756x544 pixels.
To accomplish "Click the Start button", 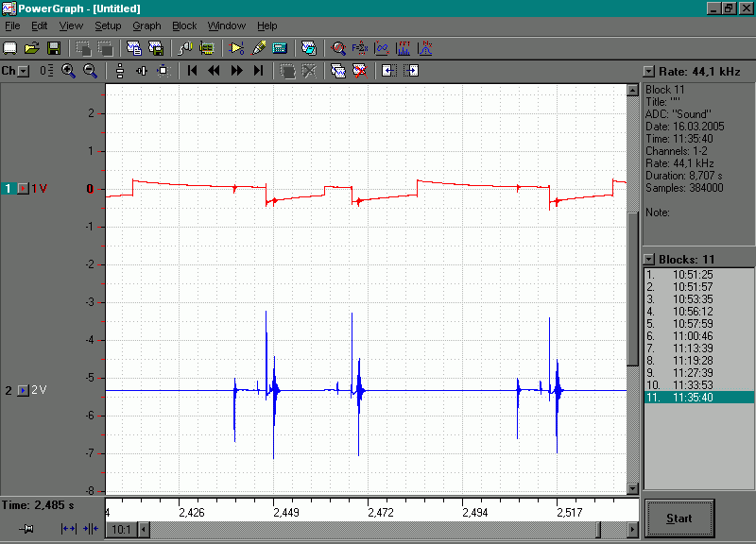I will coord(679,518).
